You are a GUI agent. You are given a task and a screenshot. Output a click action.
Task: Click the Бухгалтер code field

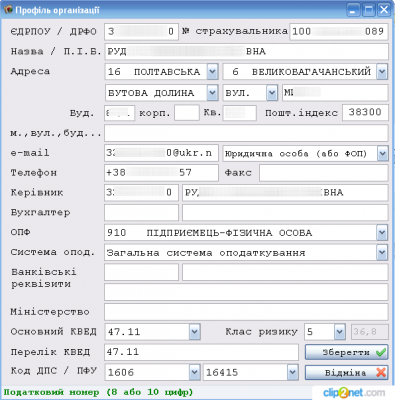point(141,213)
